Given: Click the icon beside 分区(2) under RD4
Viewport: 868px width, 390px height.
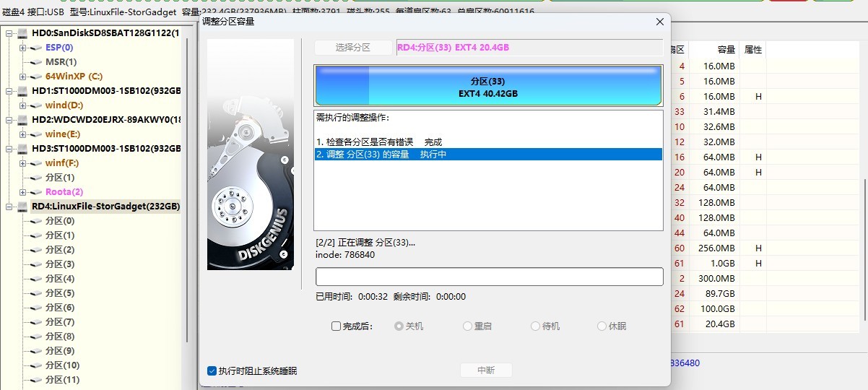Looking at the screenshot, I should click(x=37, y=250).
